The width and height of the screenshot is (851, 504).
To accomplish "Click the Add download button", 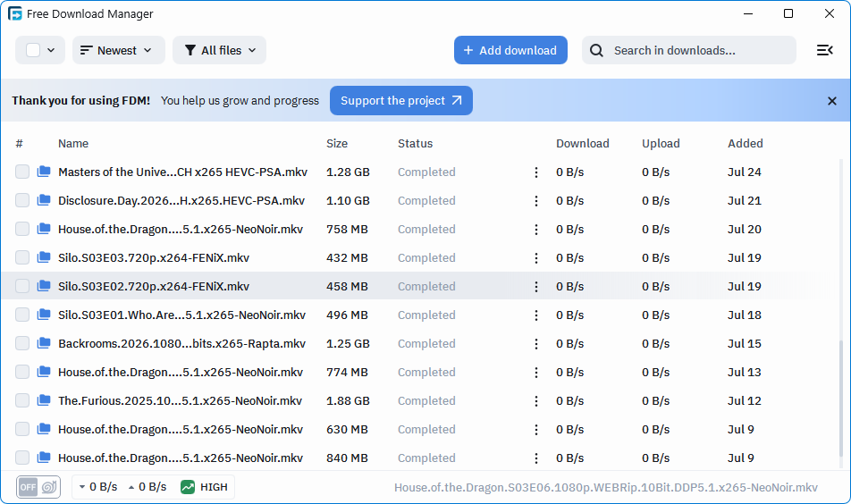I will click(510, 50).
